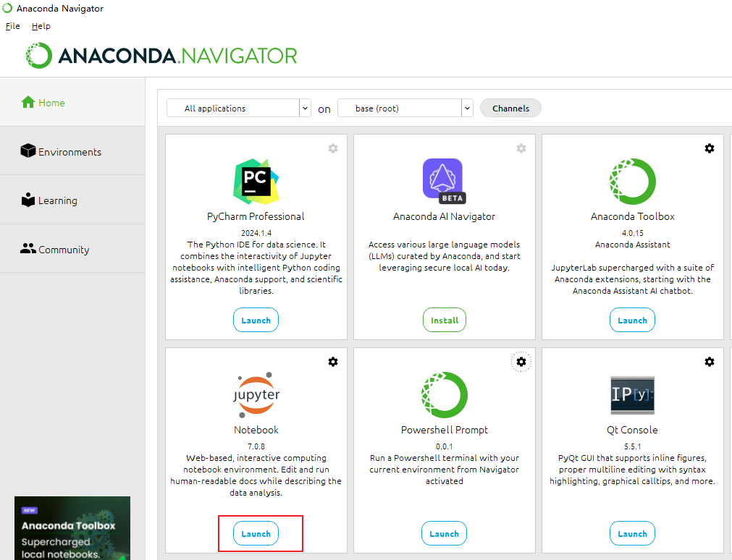Image resolution: width=732 pixels, height=560 pixels.
Task: Open the File menu
Action: (12, 26)
